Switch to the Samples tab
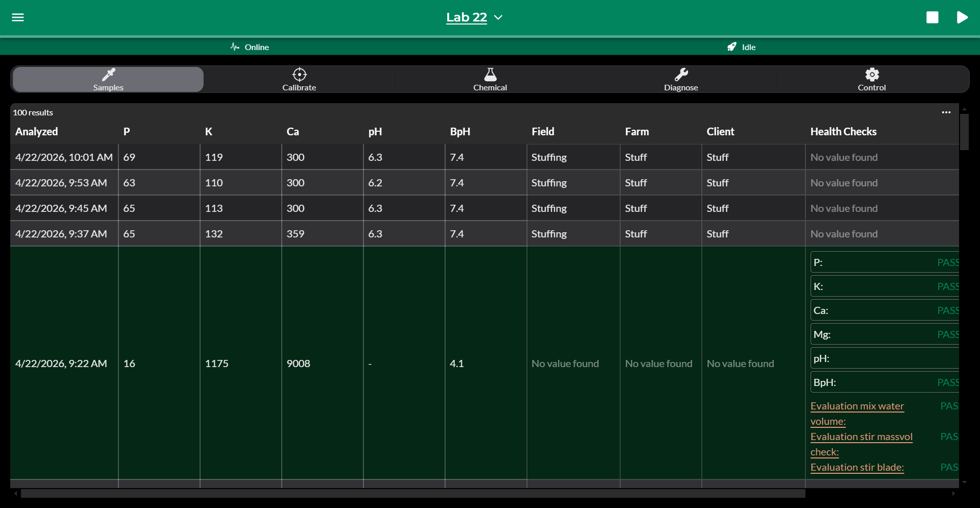Image resolution: width=980 pixels, height=508 pixels. coord(108,79)
